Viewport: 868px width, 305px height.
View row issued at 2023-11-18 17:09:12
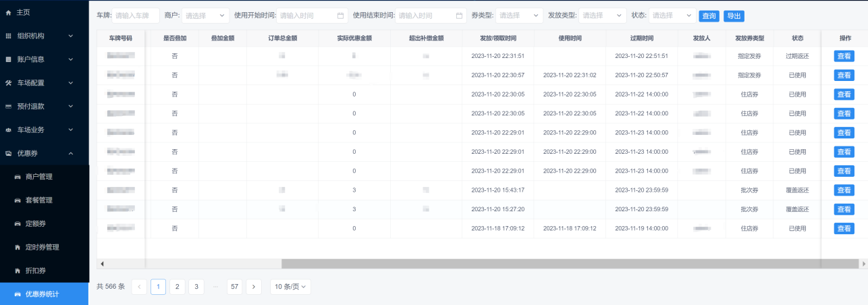tap(844, 229)
